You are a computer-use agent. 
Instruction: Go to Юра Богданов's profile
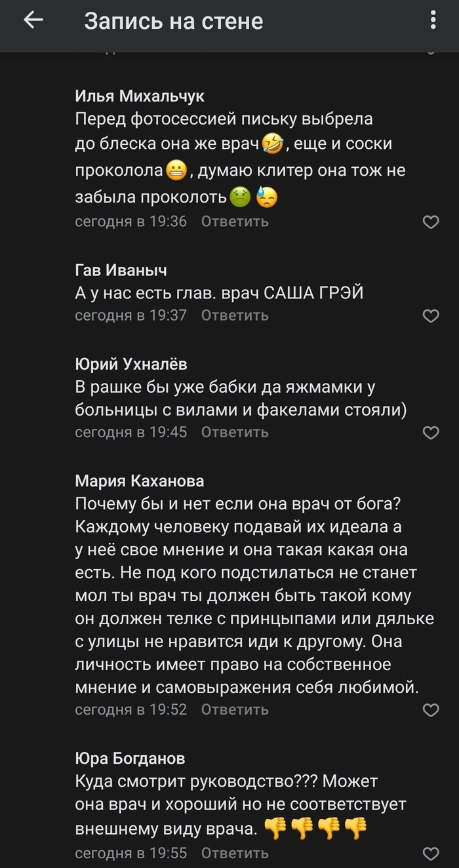click(x=130, y=759)
